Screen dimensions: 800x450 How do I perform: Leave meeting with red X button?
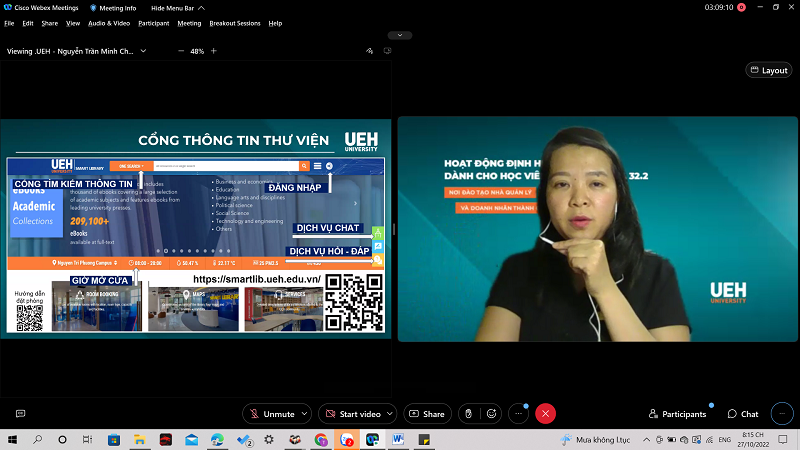545,414
